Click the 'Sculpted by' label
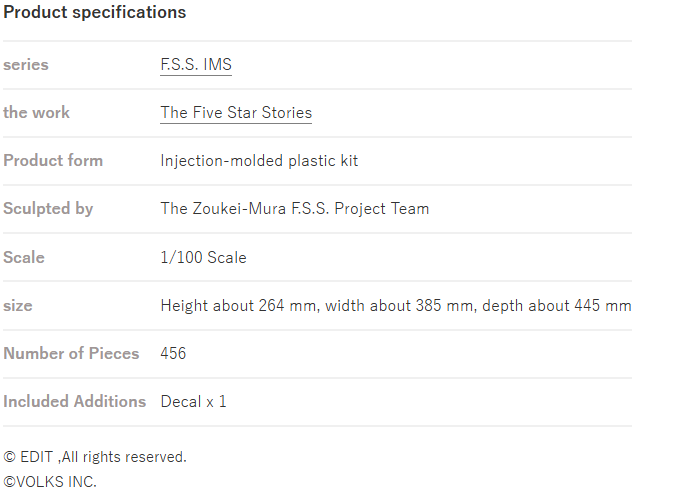This screenshot has height=493, width=688. 48,209
